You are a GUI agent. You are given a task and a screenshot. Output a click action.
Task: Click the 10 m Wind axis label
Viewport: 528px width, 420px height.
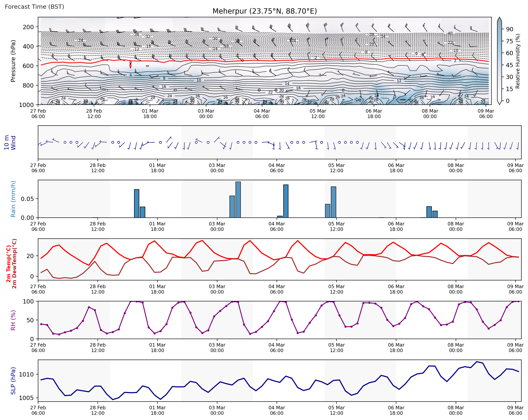(10, 143)
